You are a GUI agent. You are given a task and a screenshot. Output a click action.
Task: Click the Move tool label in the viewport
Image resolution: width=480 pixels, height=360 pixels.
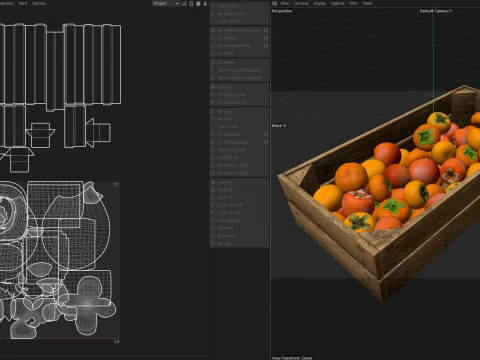[x=279, y=126]
